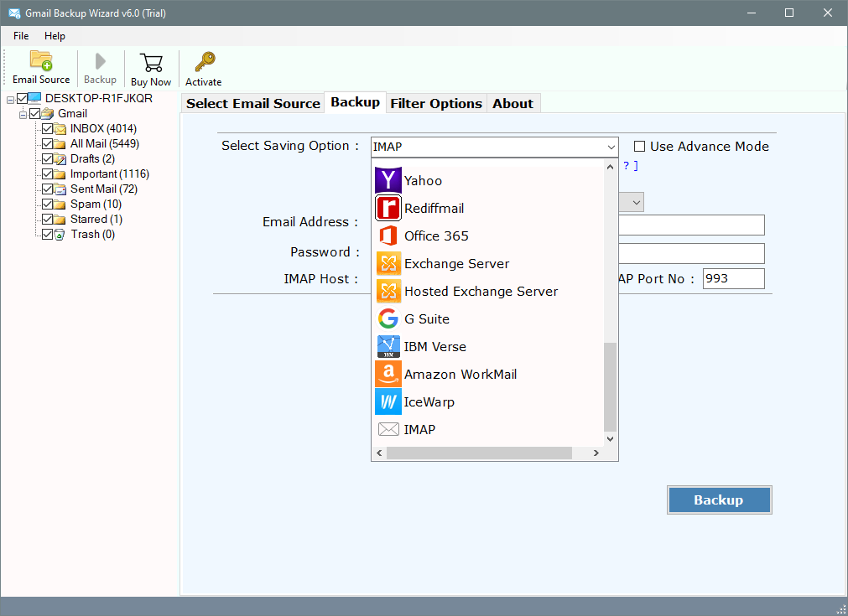Enable Use Advance Mode checkbox
Image resolution: width=848 pixels, height=616 pixels.
coord(639,146)
